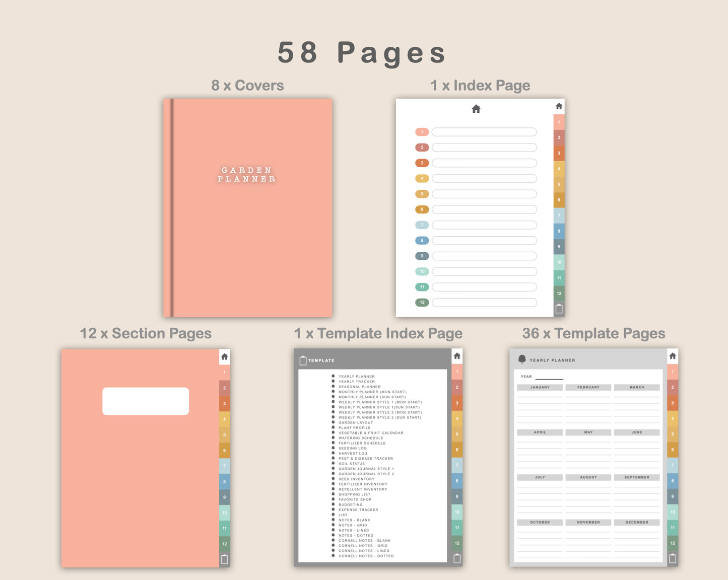Open side tab 8 on the Section Page
The width and height of the screenshot is (728, 580).
225,481
